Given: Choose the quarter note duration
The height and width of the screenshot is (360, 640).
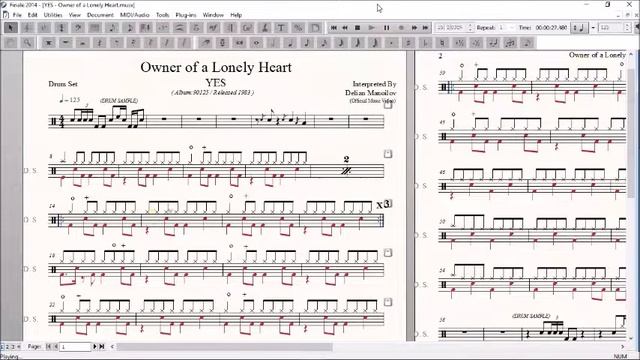Looking at the screenshot, I should coord(290,43).
